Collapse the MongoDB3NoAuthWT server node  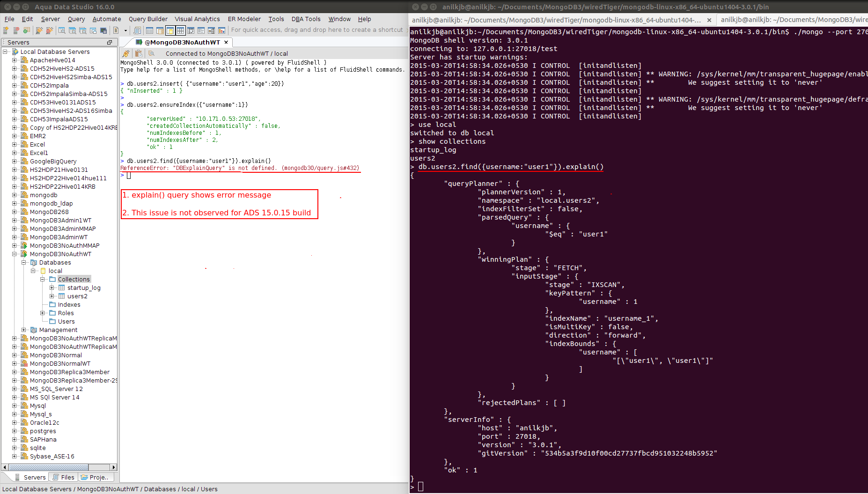(15, 254)
